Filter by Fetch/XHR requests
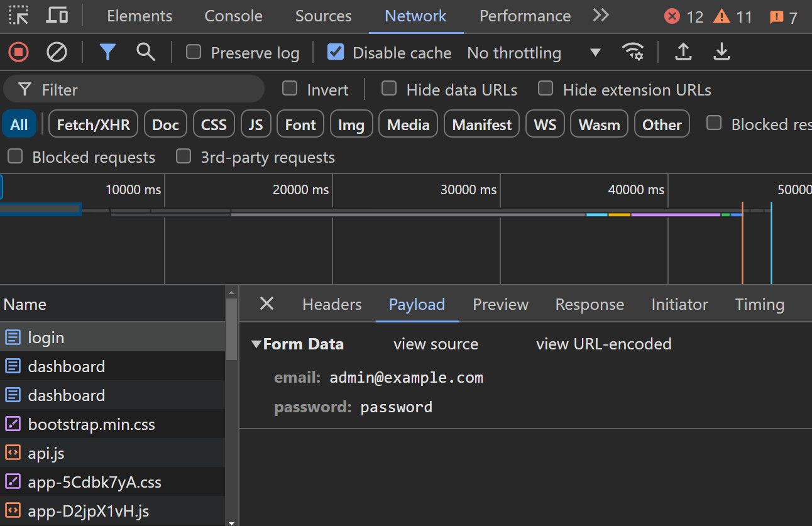Screen dimensions: 812x526 (93, 124)
